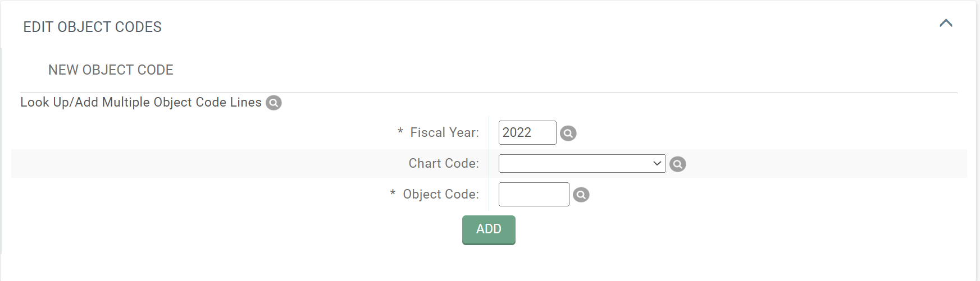This screenshot has width=980, height=281.
Task: Click the Fiscal Year label
Action: point(444,132)
